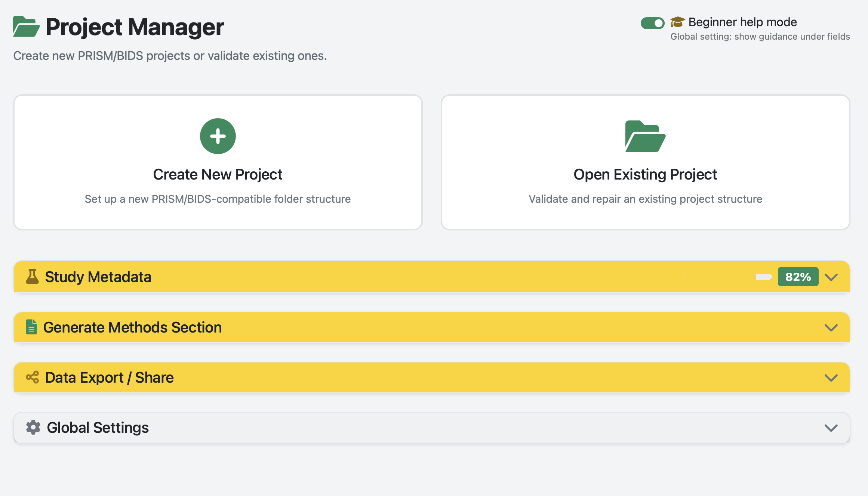The width and height of the screenshot is (868, 496).
Task: Click the open folder icon for Open Existing Project
Action: [645, 136]
